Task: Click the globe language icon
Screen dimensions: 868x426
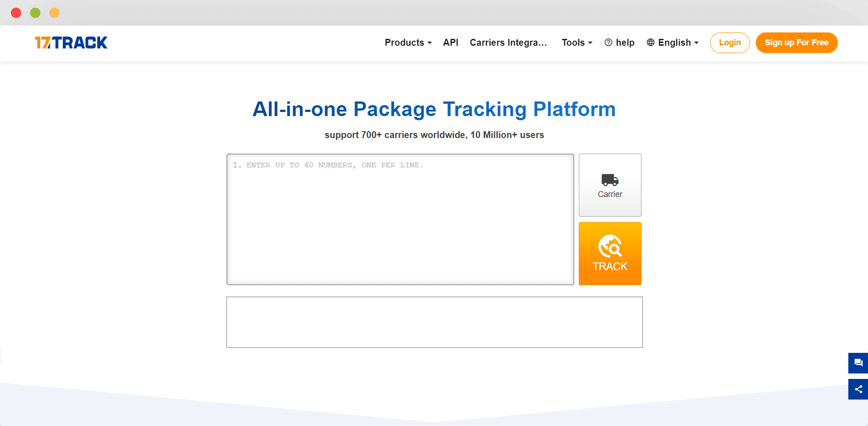Action: tap(651, 43)
